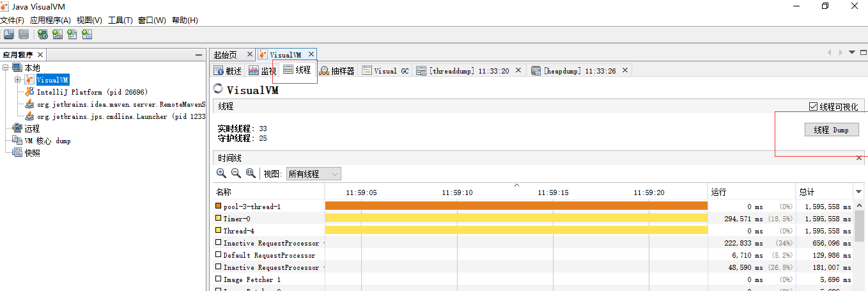Click yellow swatch beside Thread-4
This screenshot has width=868, height=291.
(x=219, y=231)
